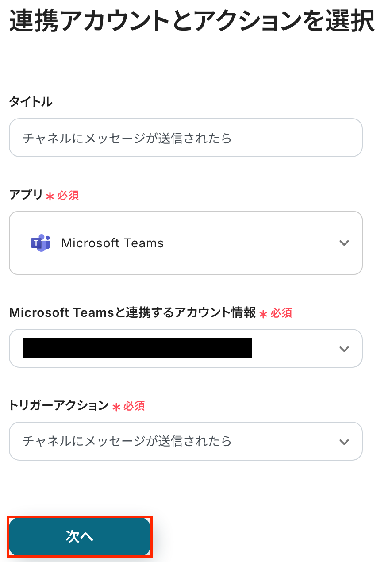Click the タイトル field label
This screenshot has height=562, width=392.
[31, 102]
